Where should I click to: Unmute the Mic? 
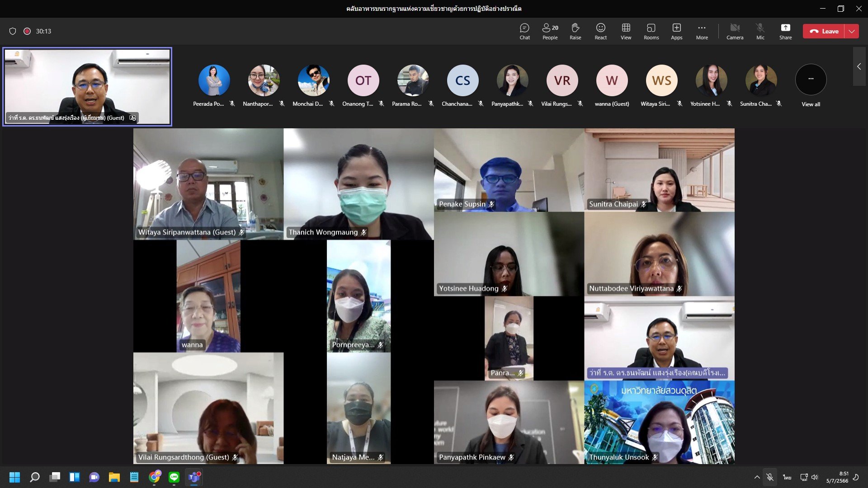760,31
